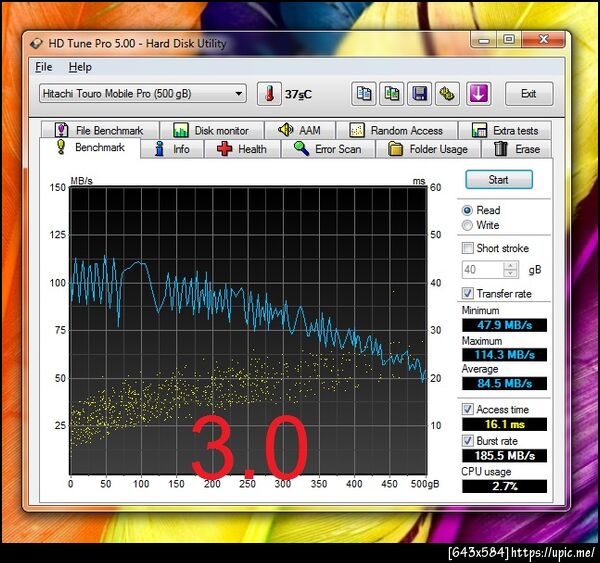Viewport: 600px width, 563px height.
Task: Click the Average value 84.5 MB/s
Action: coord(504,383)
